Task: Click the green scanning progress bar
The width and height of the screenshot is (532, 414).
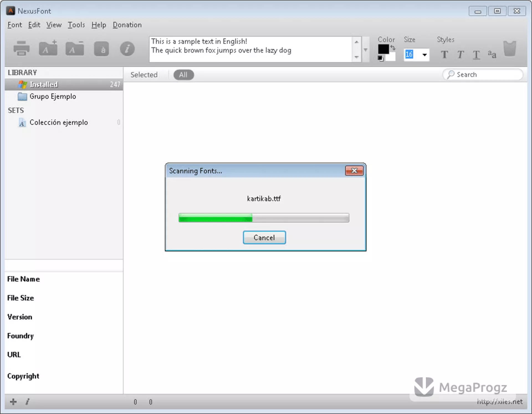Action: [x=264, y=218]
